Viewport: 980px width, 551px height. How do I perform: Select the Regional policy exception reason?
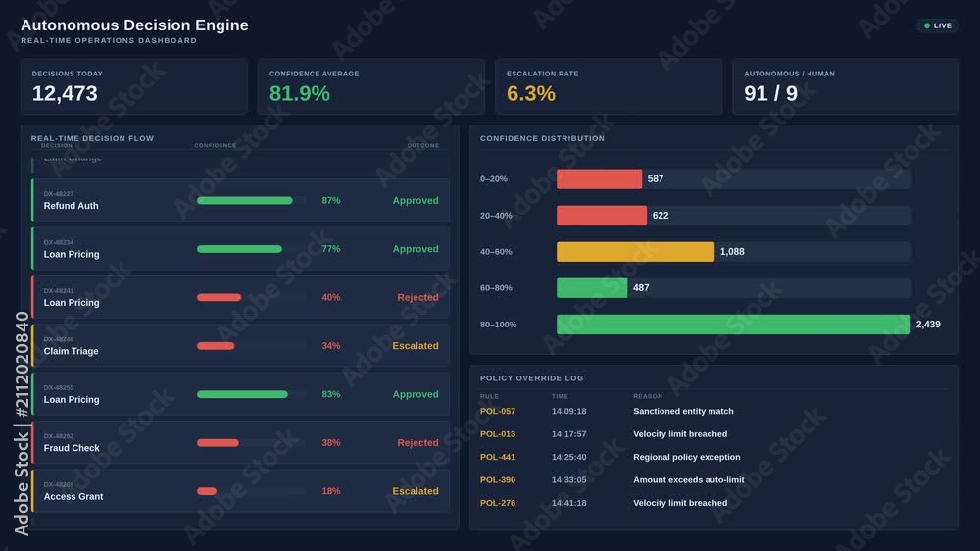pos(686,457)
